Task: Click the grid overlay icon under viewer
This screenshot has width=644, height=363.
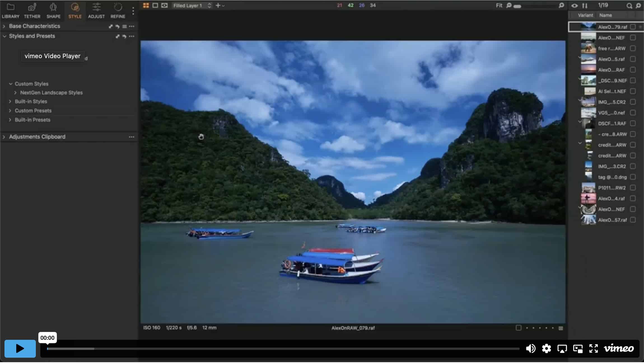Action: pyautogui.click(x=561, y=328)
